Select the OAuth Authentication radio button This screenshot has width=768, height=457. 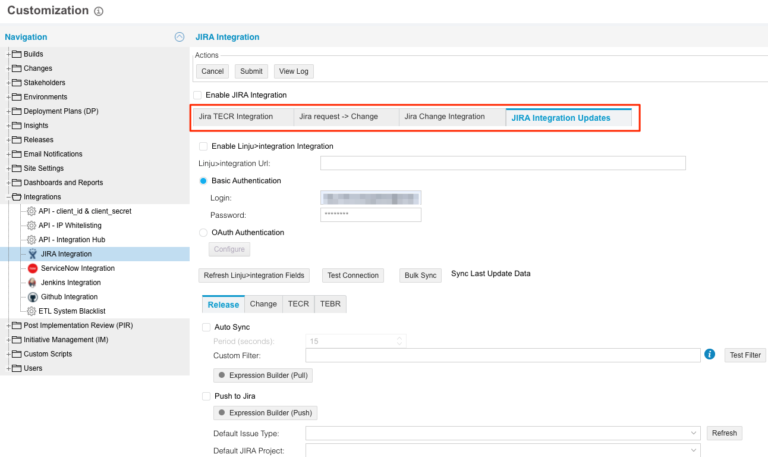point(204,232)
